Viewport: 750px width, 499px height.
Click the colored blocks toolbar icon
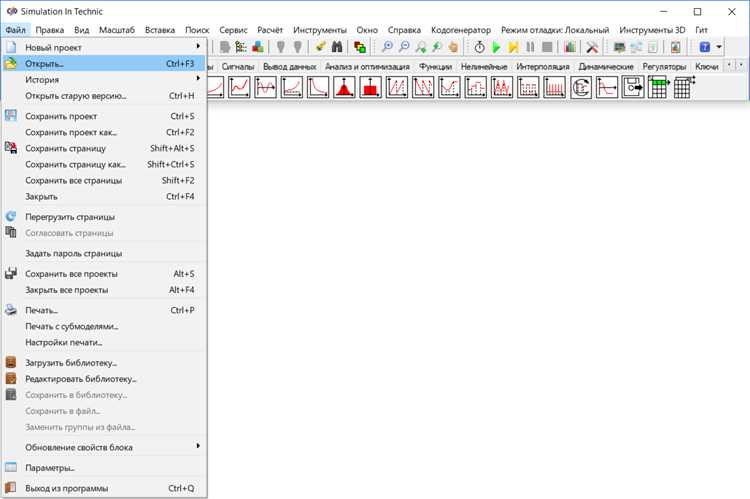(258, 47)
